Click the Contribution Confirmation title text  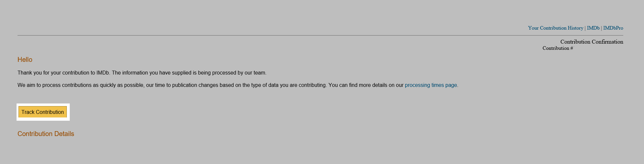pos(591,42)
